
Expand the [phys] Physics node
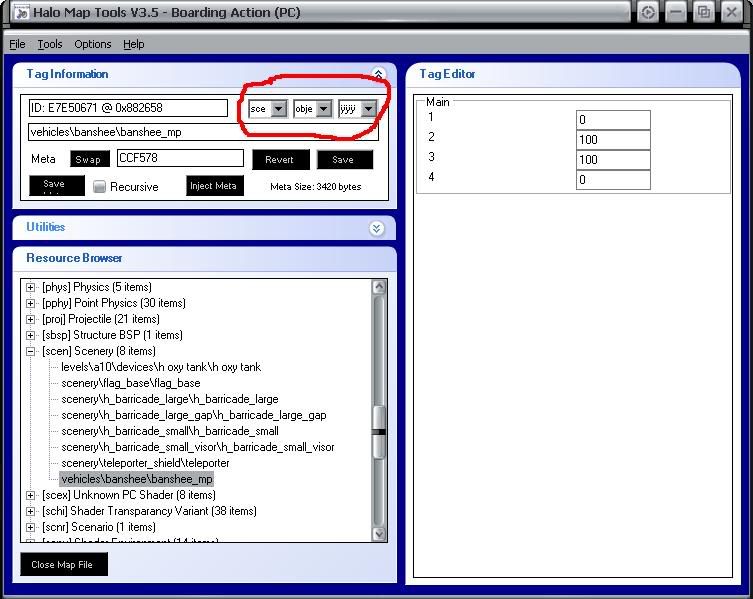pyautogui.click(x=30, y=287)
